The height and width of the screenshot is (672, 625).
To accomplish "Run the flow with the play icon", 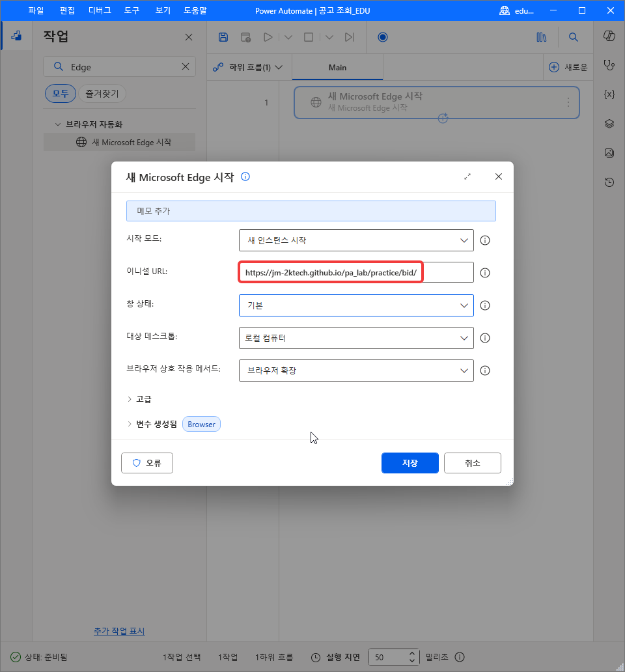I will [268, 37].
